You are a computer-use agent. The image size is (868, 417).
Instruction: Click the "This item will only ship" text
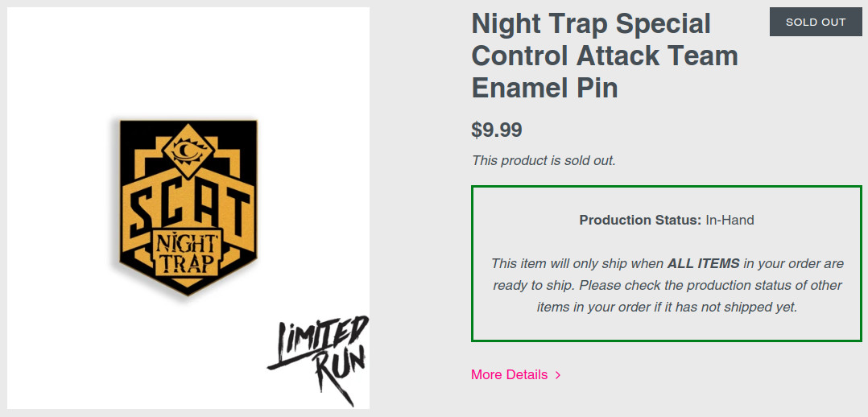(577, 263)
